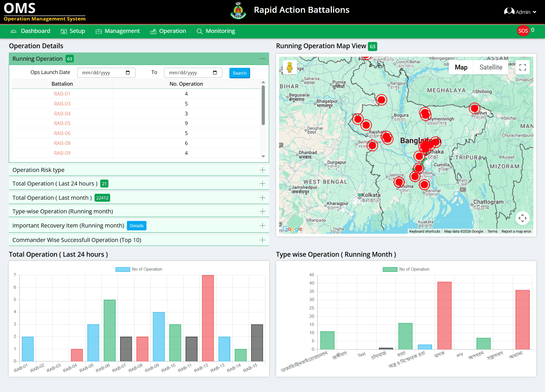Collapse the Running Operation panel

[x=262, y=59]
